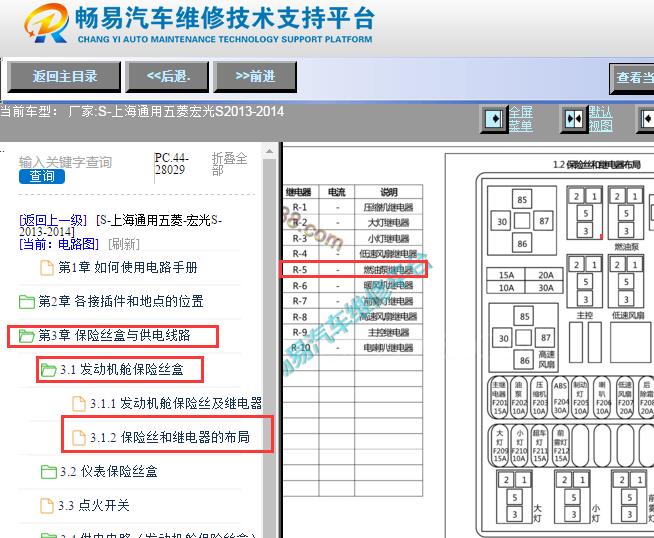Open 3.3 点火开关 page

pos(93,505)
